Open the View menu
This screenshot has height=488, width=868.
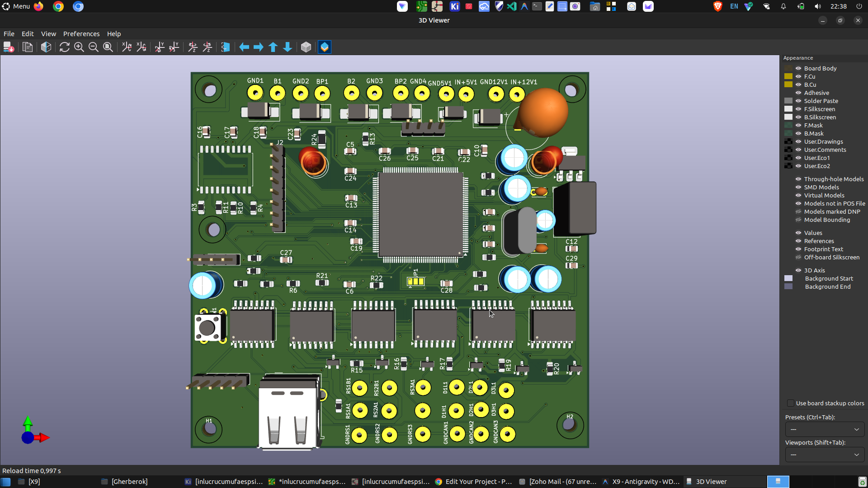(48, 34)
